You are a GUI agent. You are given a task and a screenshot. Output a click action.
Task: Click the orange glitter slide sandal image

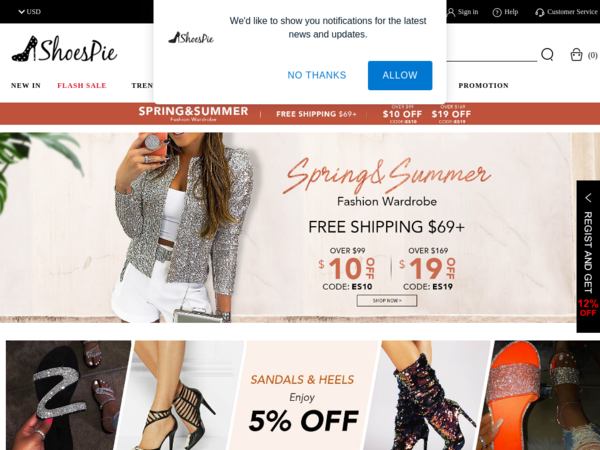click(538, 395)
